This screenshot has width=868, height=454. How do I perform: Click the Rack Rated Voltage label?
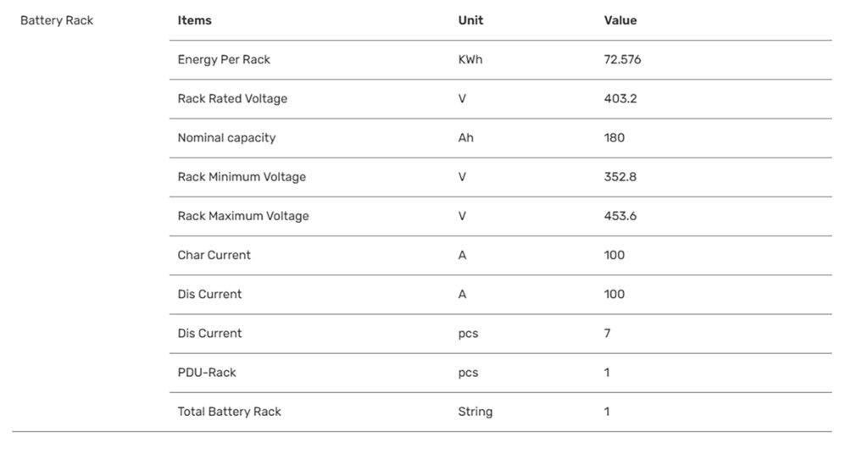click(x=232, y=99)
